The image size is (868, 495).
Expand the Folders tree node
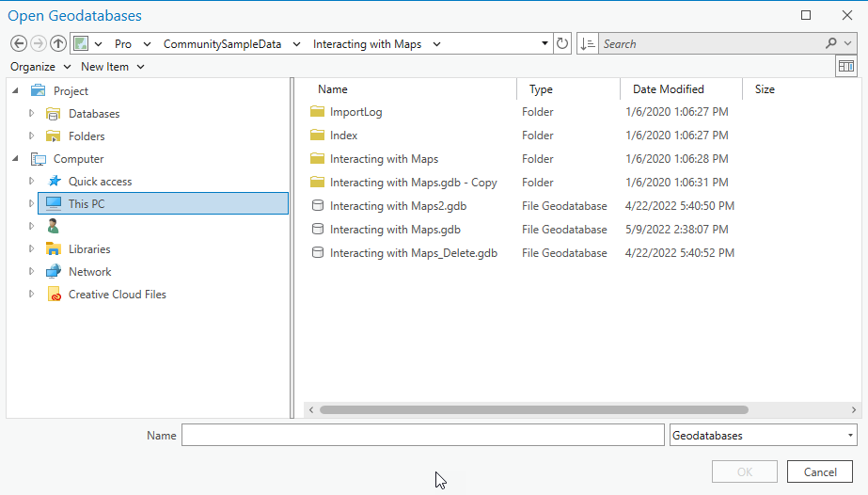tap(32, 136)
